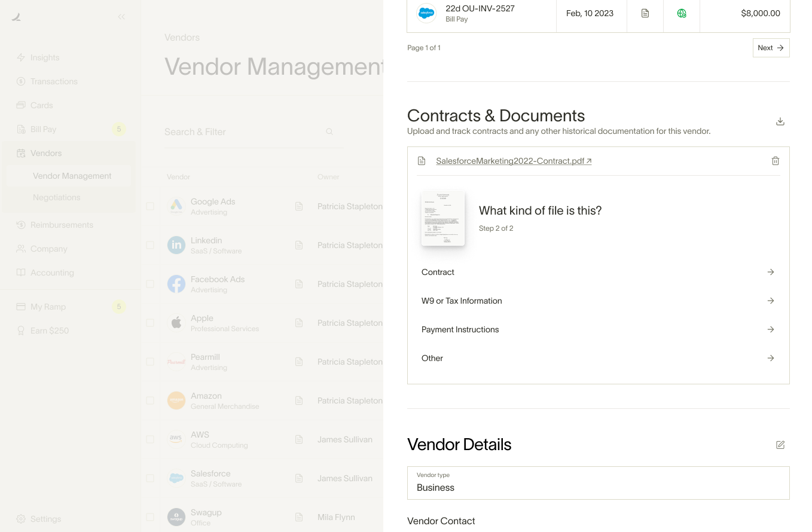
Task: Open the Vendor type field
Action: click(598, 483)
